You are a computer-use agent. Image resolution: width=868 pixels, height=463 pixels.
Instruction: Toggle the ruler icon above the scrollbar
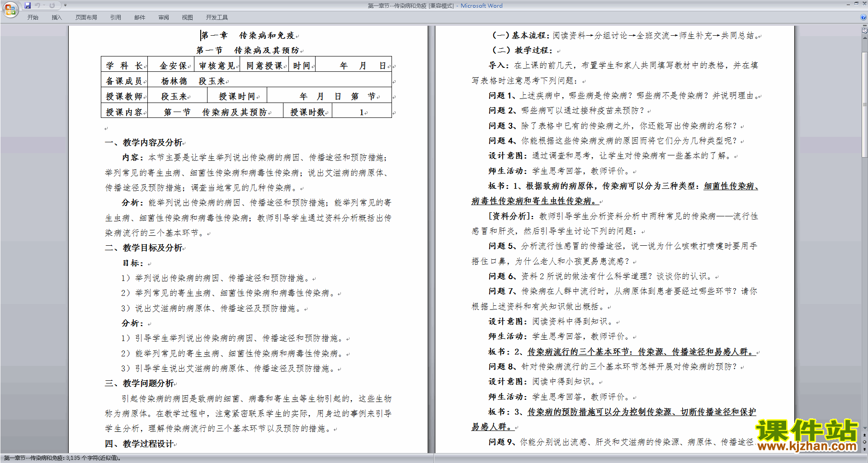pos(865,31)
